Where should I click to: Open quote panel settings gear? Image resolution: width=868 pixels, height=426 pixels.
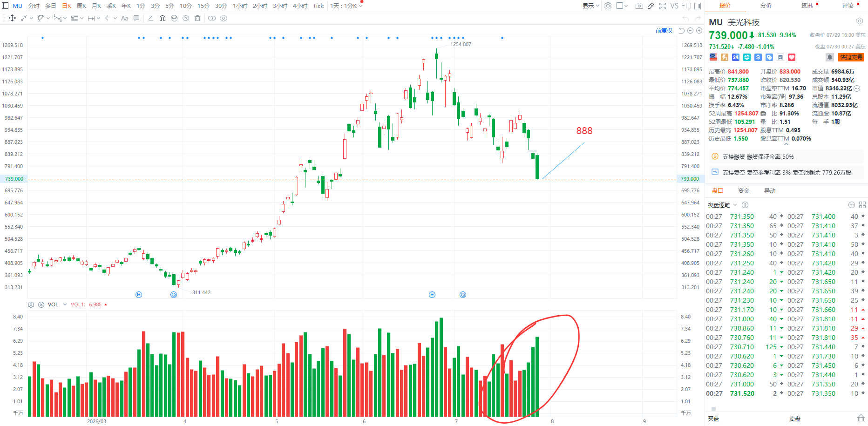point(860,21)
